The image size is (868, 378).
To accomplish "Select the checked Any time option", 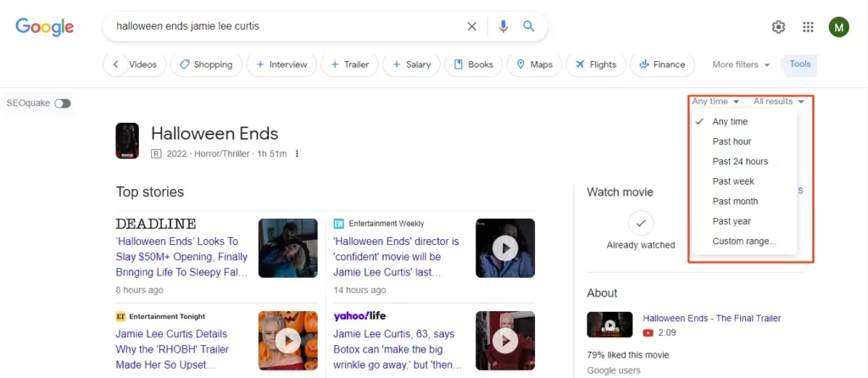I will [x=744, y=122].
